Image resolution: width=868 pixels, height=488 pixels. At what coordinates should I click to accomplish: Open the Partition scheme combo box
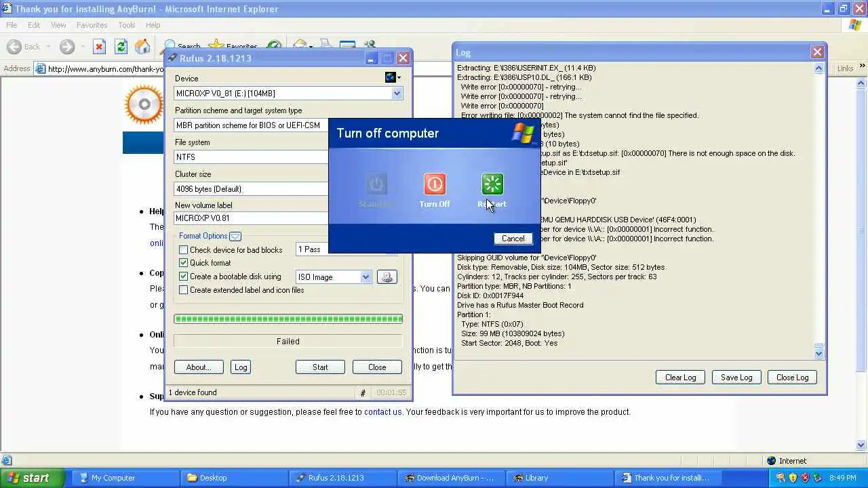tap(251, 125)
